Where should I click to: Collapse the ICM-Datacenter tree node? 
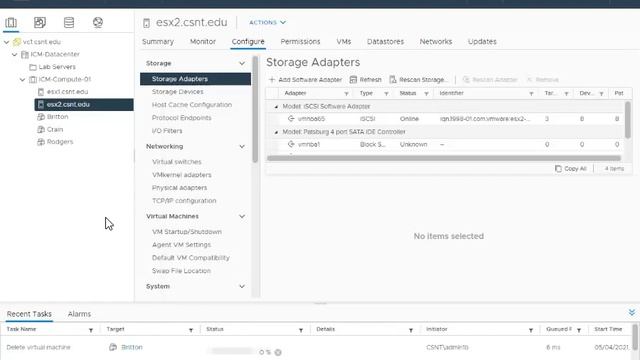pos(15,54)
